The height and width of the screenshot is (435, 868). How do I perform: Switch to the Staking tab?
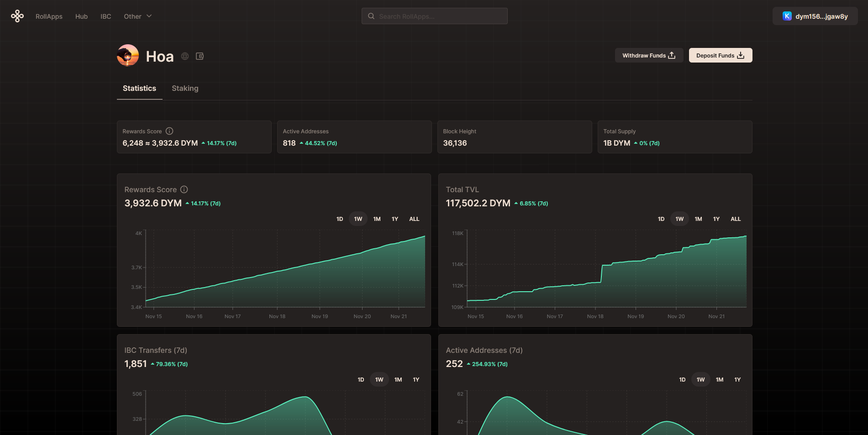185,89
